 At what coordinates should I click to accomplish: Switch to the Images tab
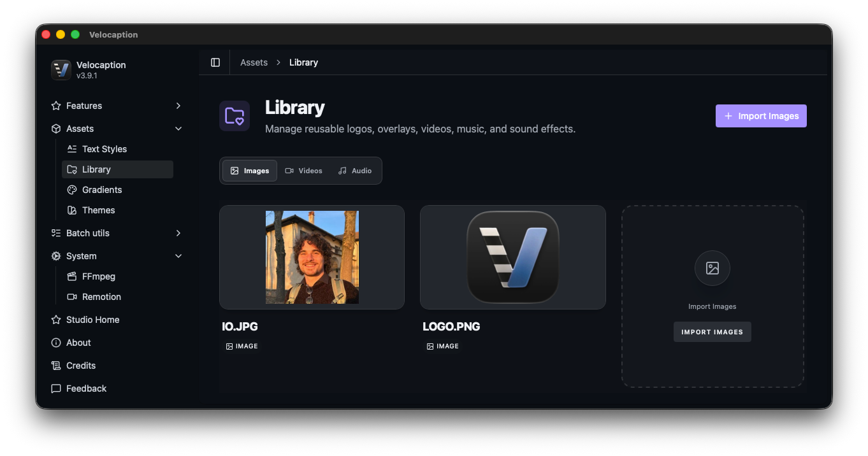coord(250,171)
